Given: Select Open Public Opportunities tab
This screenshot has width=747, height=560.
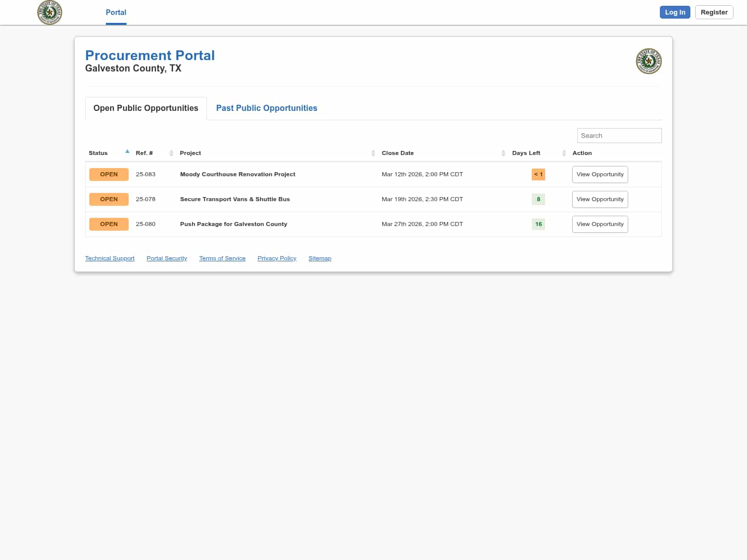Looking at the screenshot, I should pyautogui.click(x=146, y=108).
